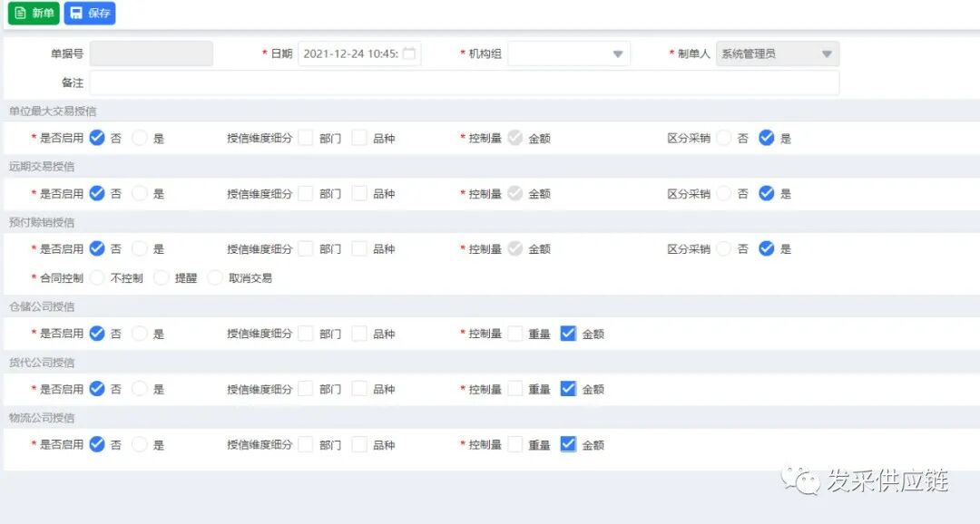Check the 品种 checkbox under 远期交易授信
The height and width of the screenshot is (524, 980).
pos(359,193)
